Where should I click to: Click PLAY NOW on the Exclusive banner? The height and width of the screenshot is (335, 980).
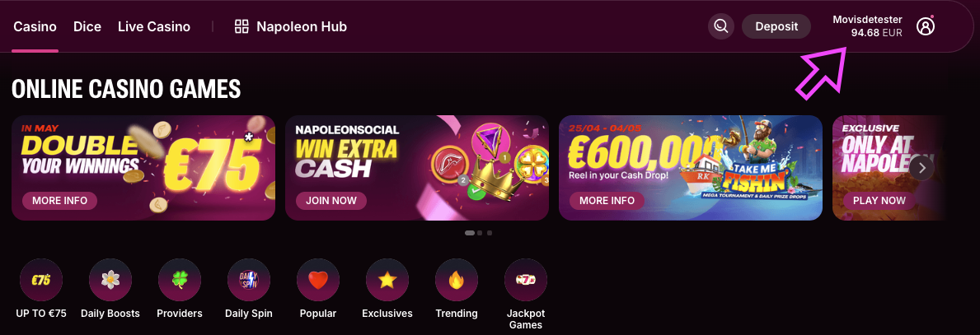pyautogui.click(x=879, y=200)
